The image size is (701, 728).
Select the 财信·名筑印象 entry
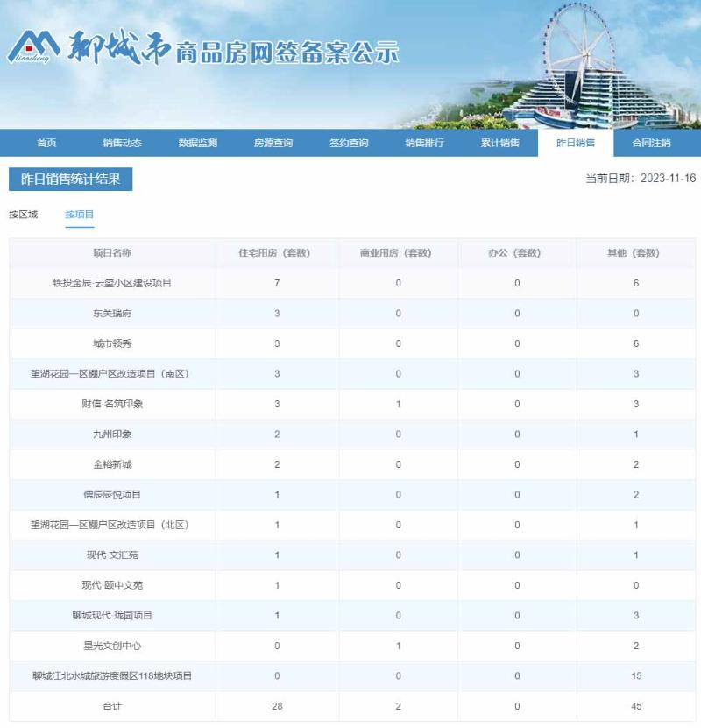click(111, 403)
